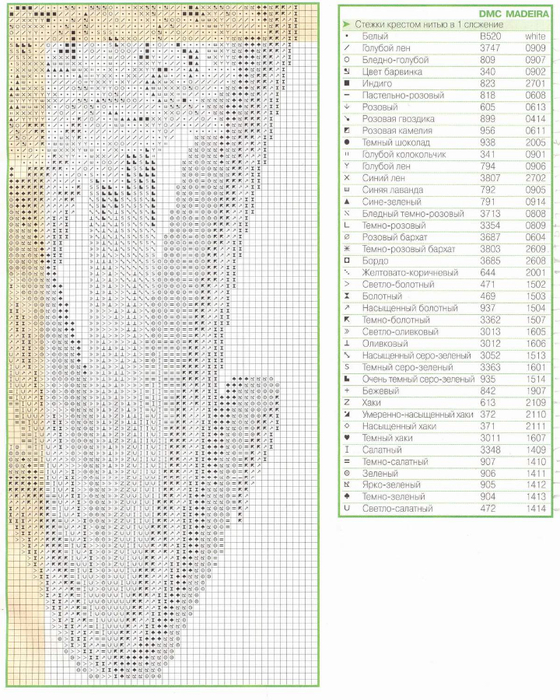This screenshot has width=560, height=700.
Task: Select the U symbol beside Светло-салатный
Action: [347, 508]
